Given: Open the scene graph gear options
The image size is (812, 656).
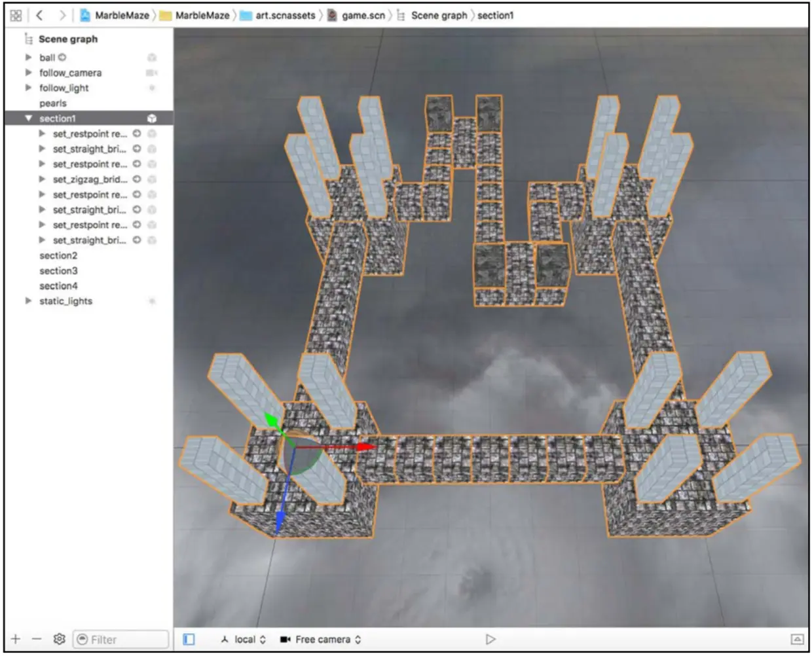Looking at the screenshot, I should [59, 639].
